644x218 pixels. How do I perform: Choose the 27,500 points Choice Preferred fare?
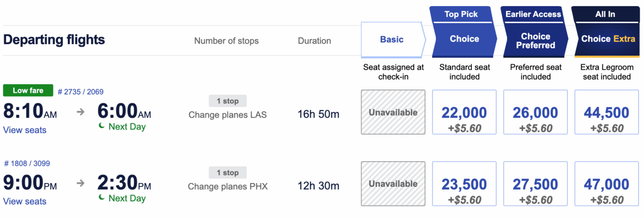click(x=535, y=183)
